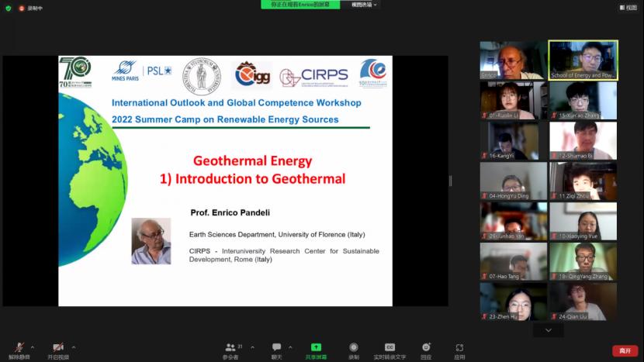The width and height of the screenshot is (644, 362).
Task: Unmute the microphone in the meeting toolbar
Action: [x=19, y=348]
